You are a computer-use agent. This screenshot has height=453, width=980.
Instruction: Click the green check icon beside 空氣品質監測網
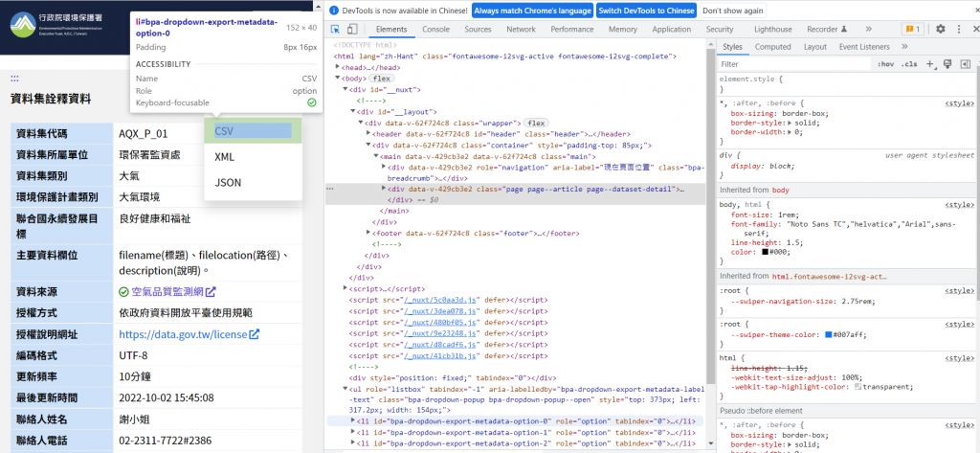tap(123, 291)
